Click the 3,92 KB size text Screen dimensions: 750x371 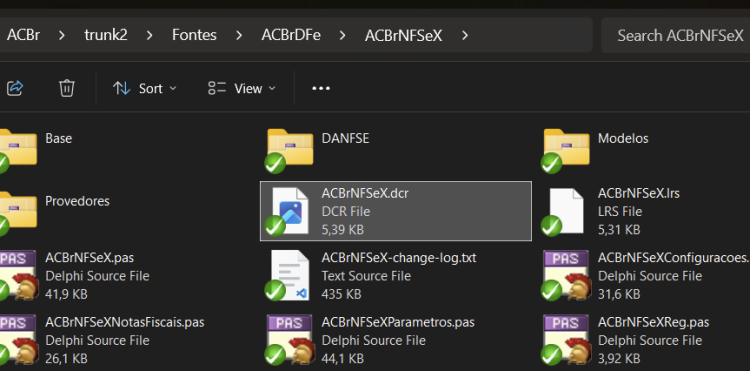tap(619, 359)
